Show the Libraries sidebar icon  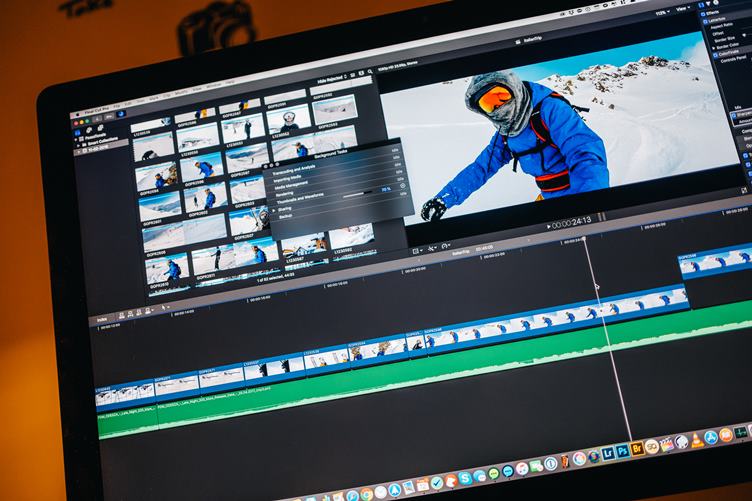pyautogui.click(x=77, y=133)
